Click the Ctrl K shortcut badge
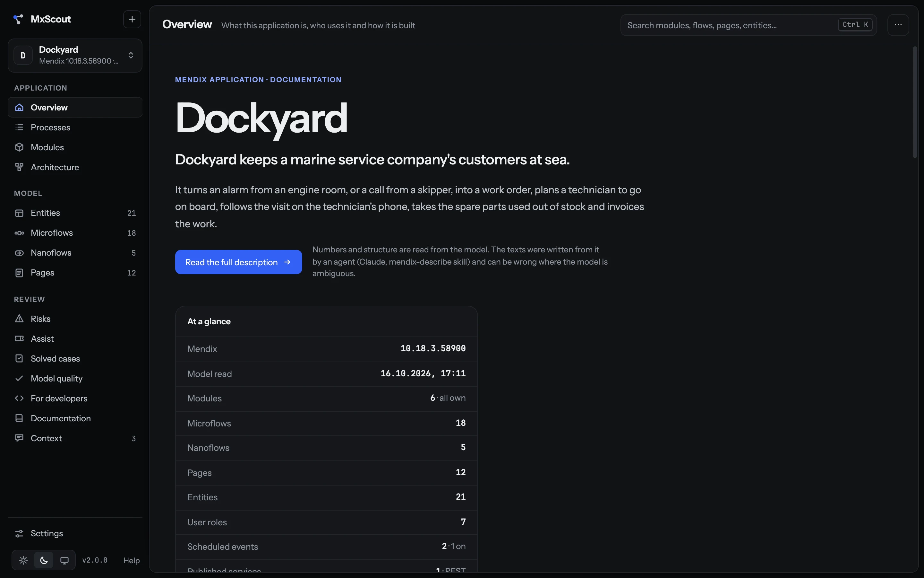 coord(855,24)
